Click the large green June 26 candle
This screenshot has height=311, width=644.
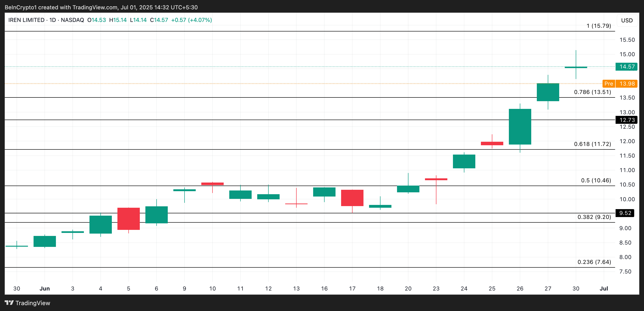pos(520,127)
